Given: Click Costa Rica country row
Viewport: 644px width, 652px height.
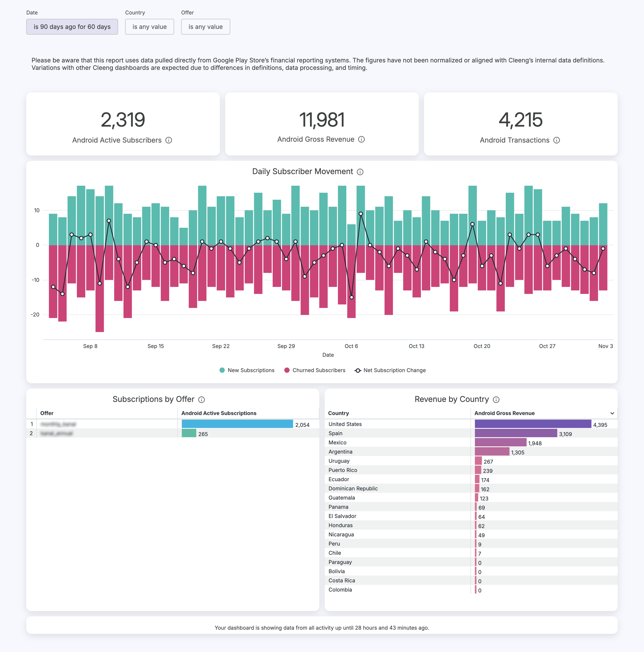Looking at the screenshot, I should (x=471, y=580).
